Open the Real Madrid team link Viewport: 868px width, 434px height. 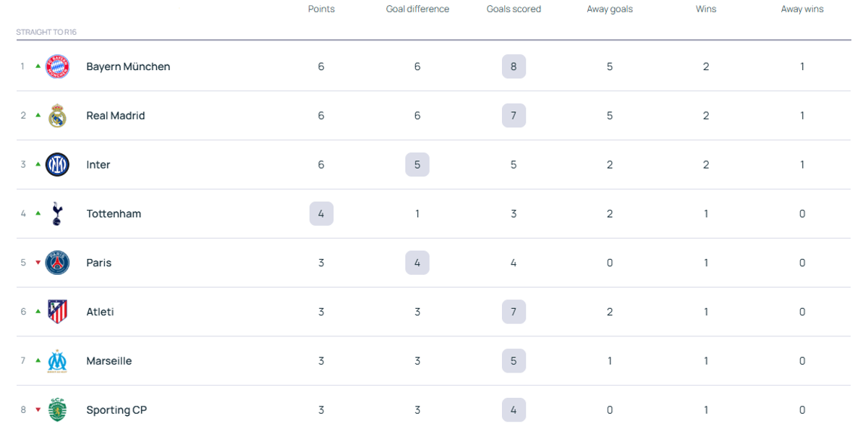click(x=116, y=116)
